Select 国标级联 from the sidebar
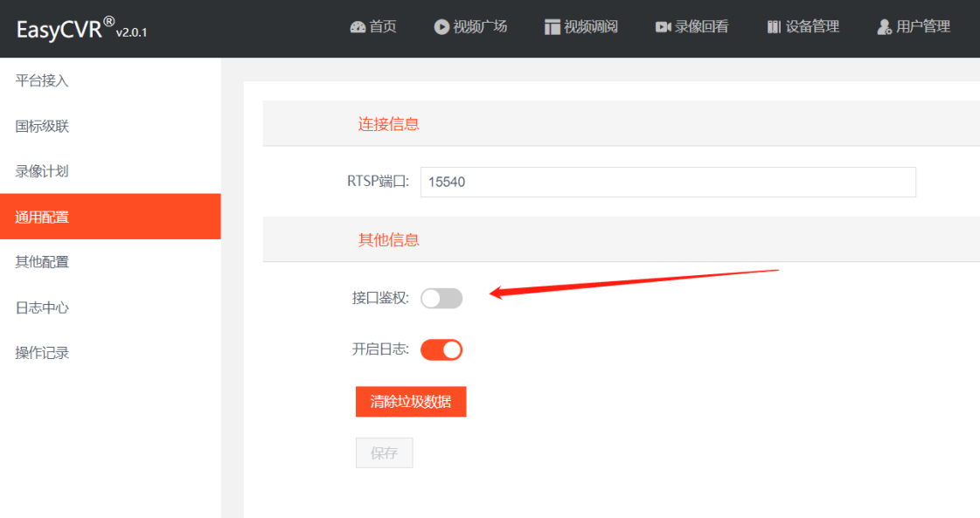Viewport: 980px width, 518px height. 42,127
